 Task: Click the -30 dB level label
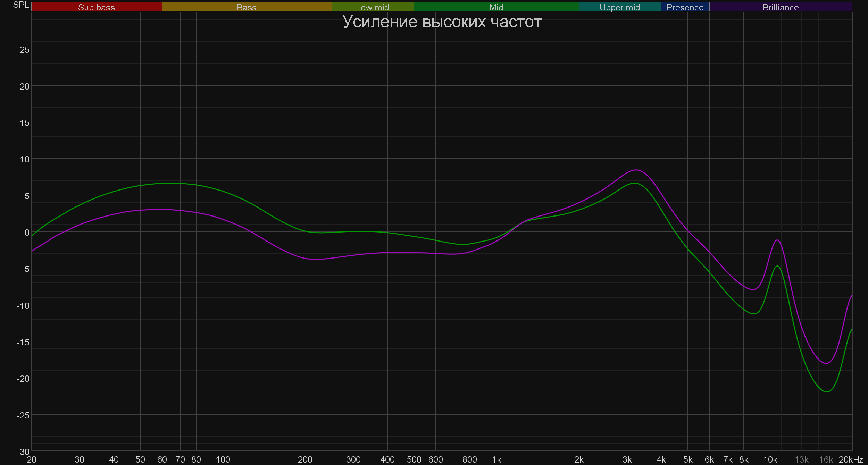point(23,452)
